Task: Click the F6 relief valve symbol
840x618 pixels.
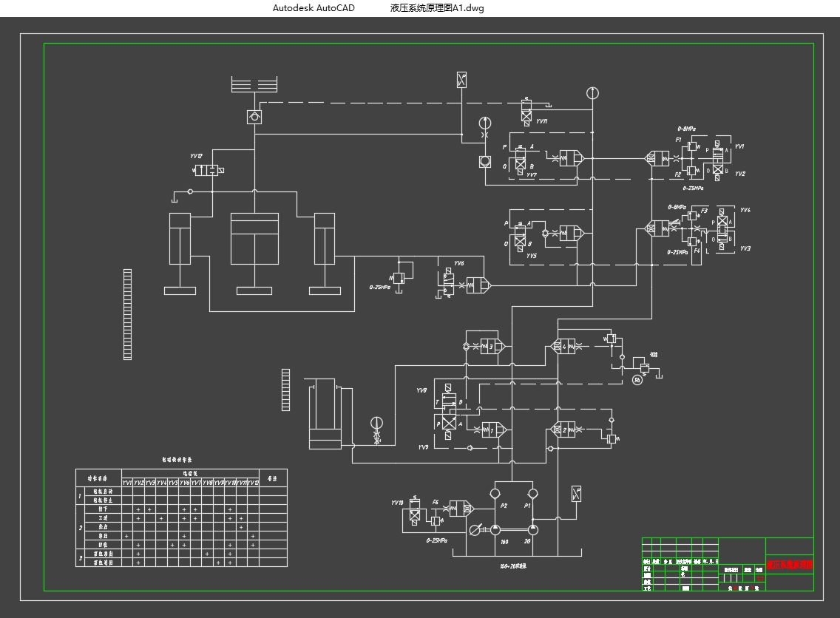Action: (436, 520)
